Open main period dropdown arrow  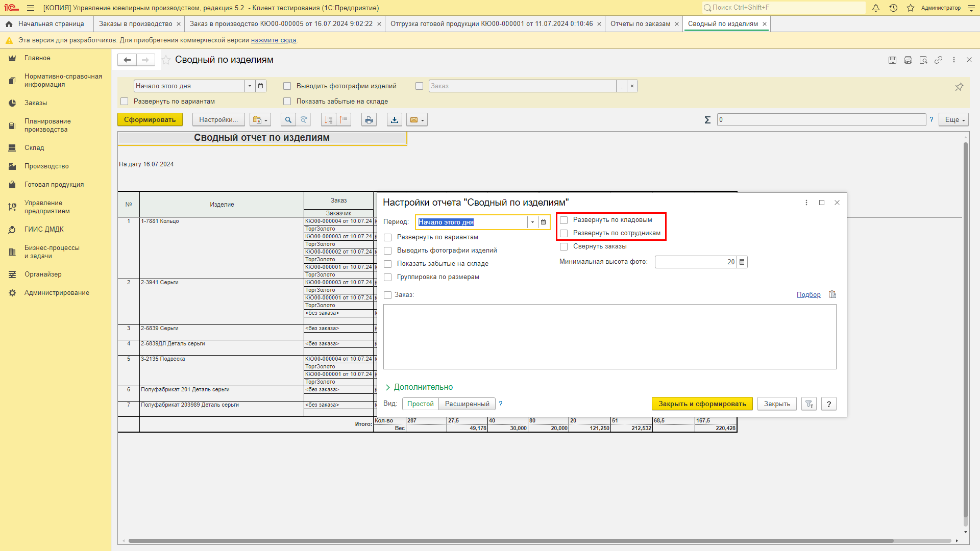click(x=250, y=86)
